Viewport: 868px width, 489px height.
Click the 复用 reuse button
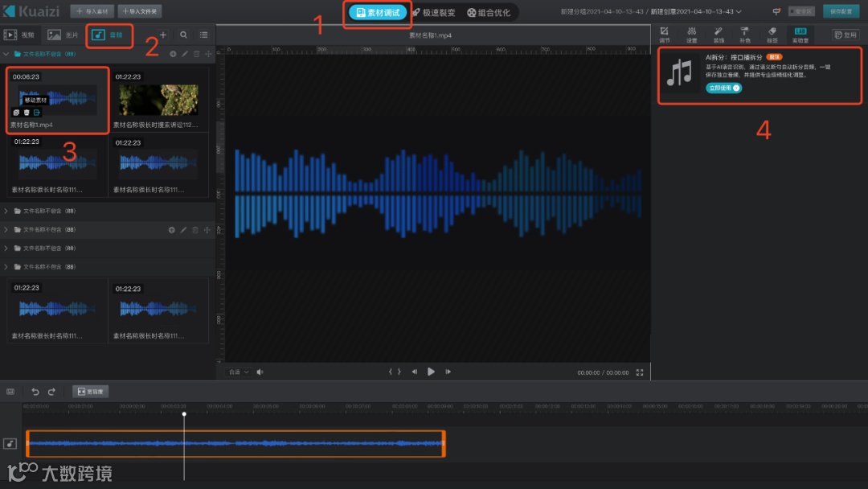coord(845,35)
